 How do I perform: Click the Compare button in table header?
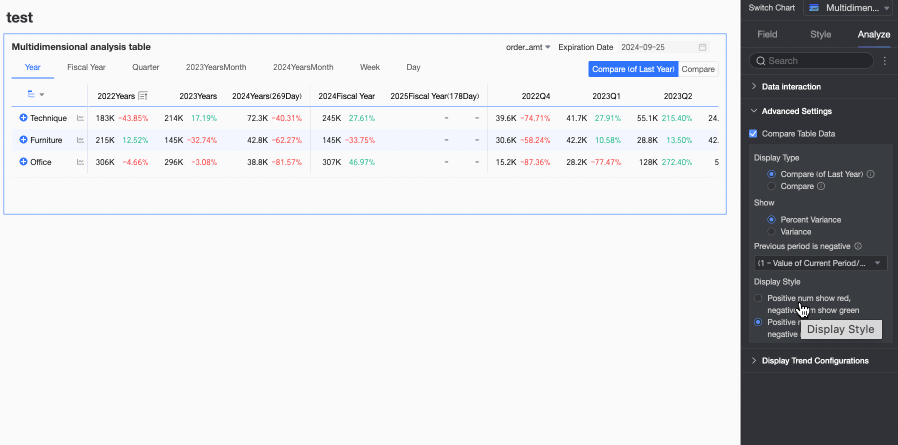[698, 69]
